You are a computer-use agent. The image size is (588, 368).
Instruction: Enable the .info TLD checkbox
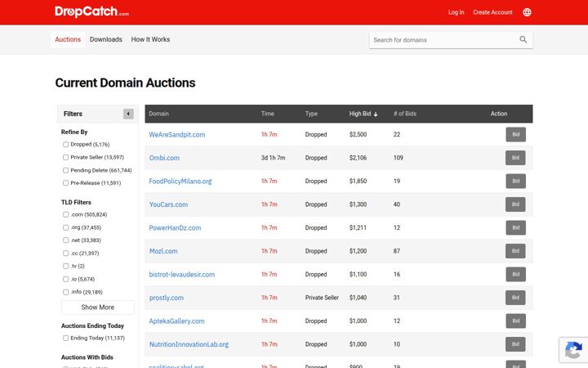tap(66, 292)
